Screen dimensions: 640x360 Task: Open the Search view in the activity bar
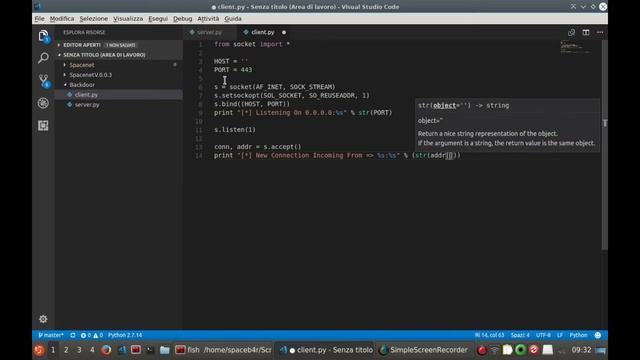[43, 58]
